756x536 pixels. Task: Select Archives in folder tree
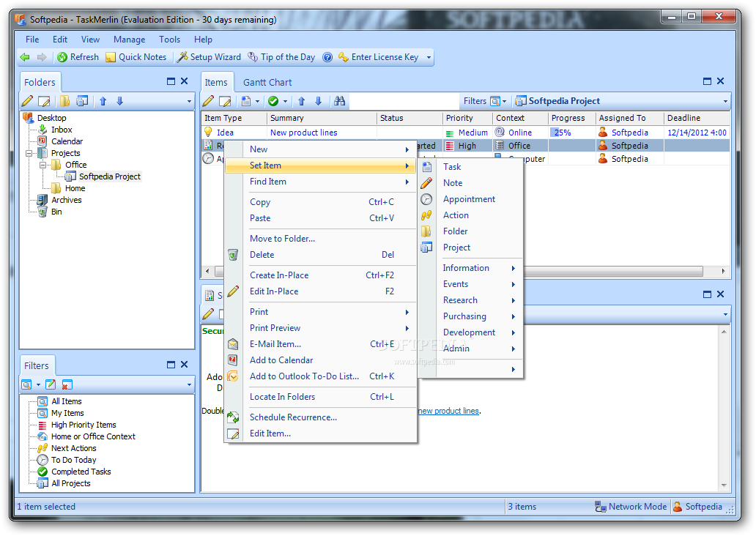click(67, 200)
